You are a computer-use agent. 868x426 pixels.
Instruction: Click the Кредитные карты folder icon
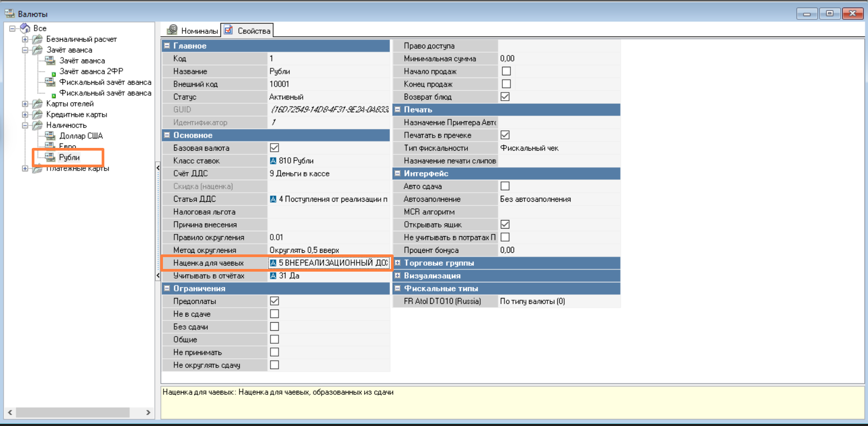(37, 115)
